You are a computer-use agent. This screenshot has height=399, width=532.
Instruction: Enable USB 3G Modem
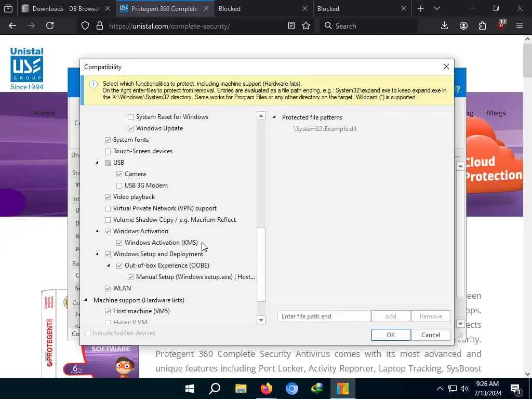[119, 185]
